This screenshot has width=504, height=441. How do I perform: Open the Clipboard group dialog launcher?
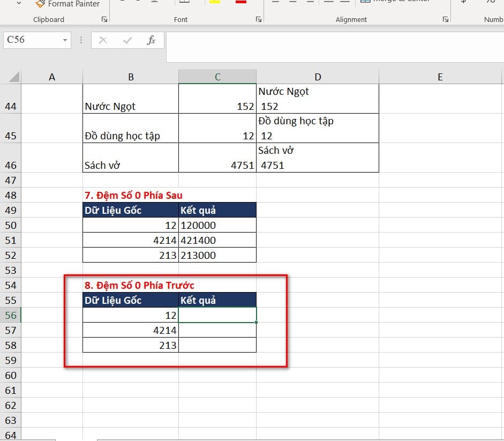pos(104,19)
